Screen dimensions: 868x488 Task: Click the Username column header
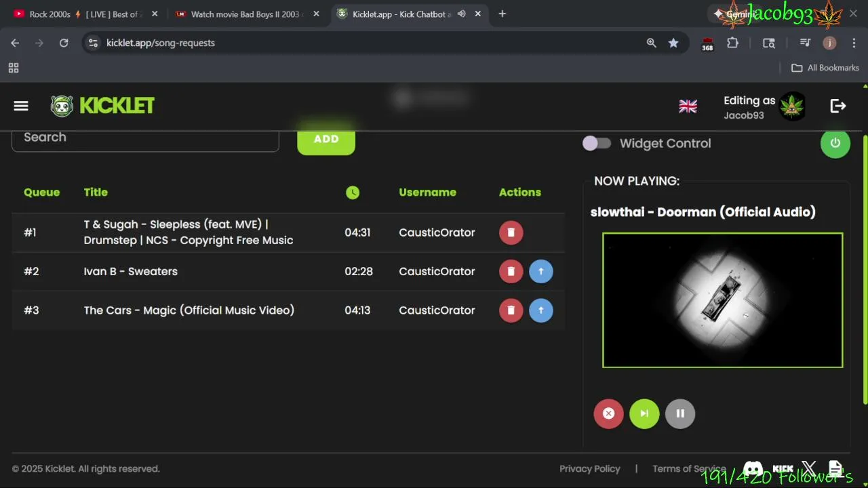coord(427,192)
